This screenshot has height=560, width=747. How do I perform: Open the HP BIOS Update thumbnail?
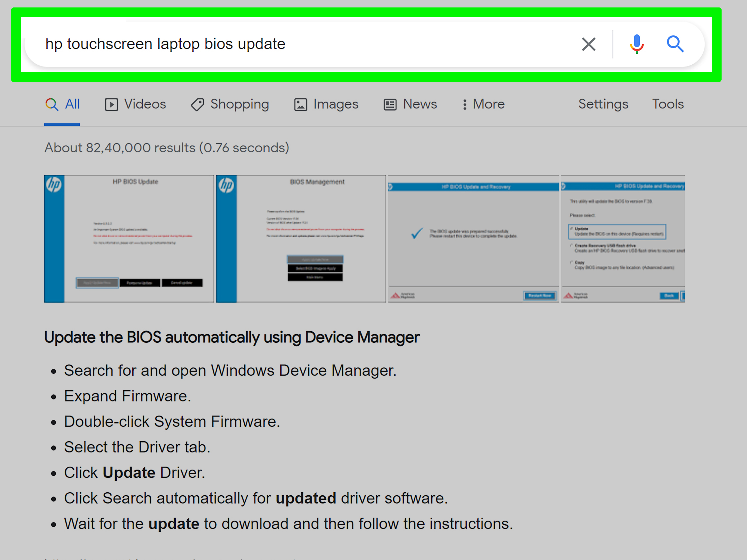[129, 238]
